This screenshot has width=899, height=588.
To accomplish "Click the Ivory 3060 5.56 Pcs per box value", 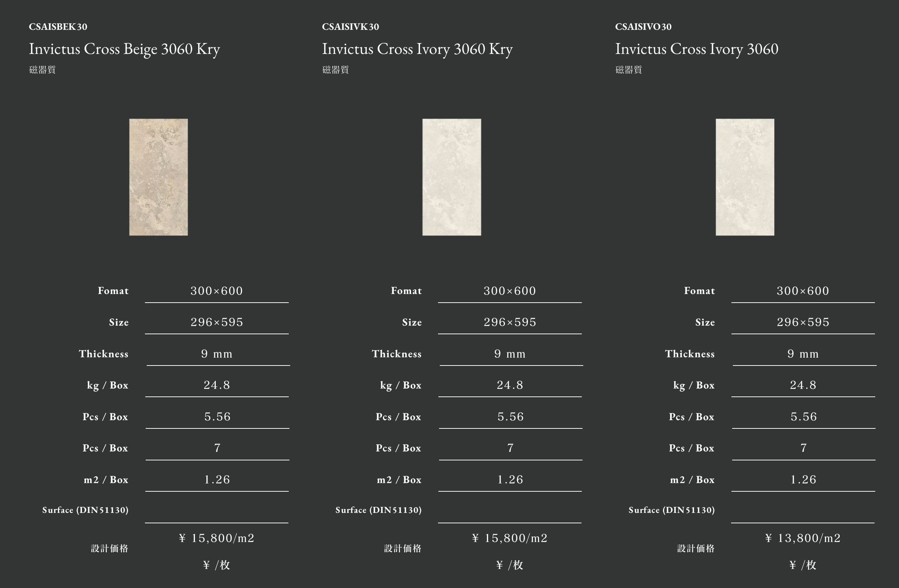I will click(804, 417).
